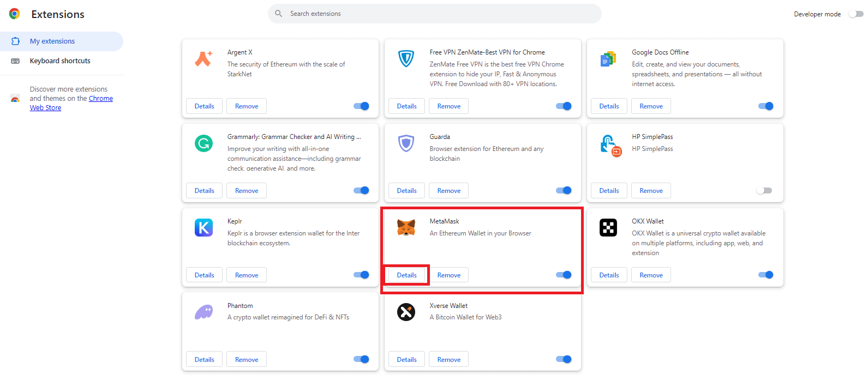Turn off the Grammarly extension toggle
The image size is (868, 381).
(x=361, y=191)
